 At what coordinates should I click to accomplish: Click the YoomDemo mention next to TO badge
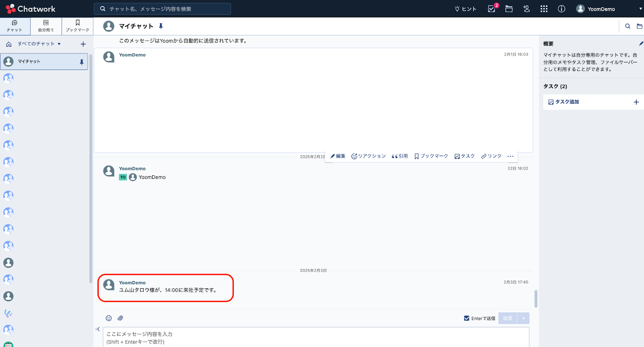(x=147, y=177)
